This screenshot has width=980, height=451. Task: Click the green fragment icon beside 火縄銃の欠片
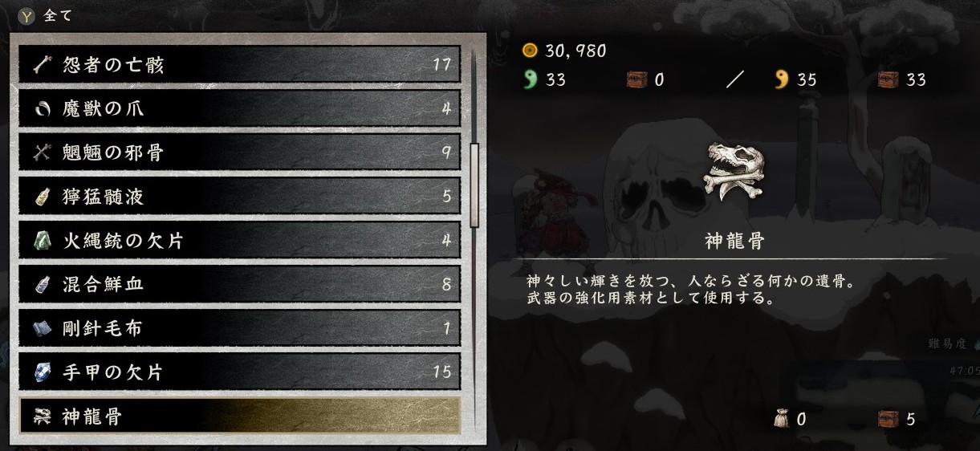[x=43, y=241]
